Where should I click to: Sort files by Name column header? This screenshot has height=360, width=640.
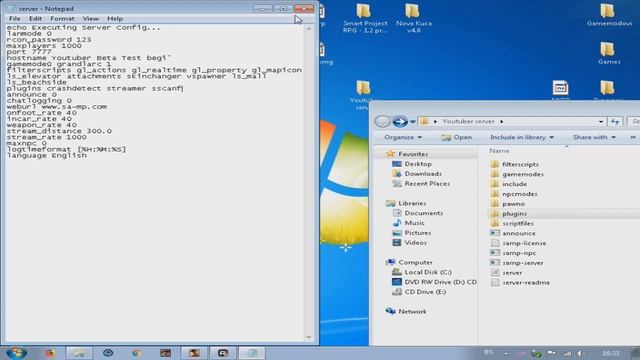pyautogui.click(x=499, y=151)
